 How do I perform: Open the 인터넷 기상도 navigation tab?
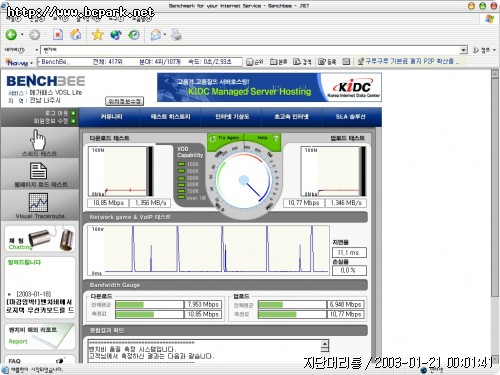coord(232,117)
